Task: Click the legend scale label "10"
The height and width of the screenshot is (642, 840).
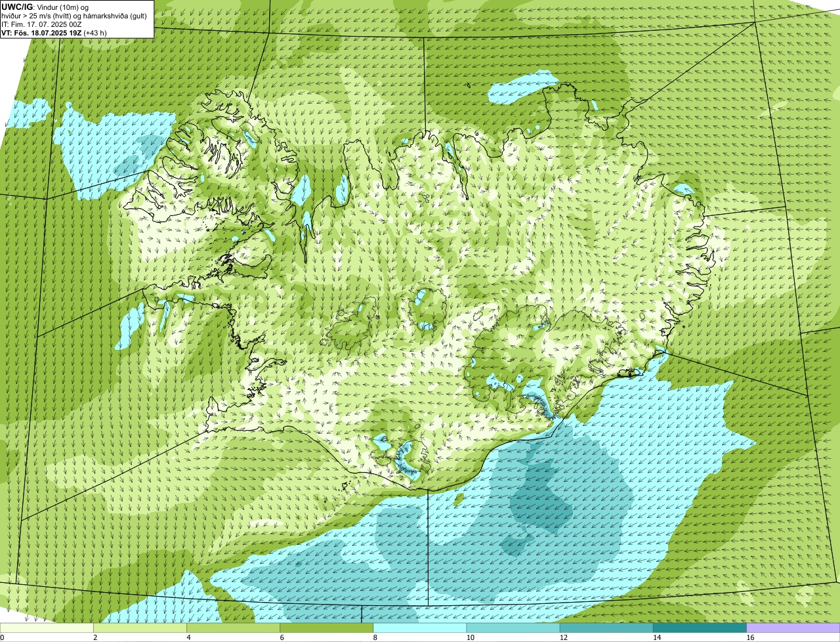Action: [x=470, y=637]
